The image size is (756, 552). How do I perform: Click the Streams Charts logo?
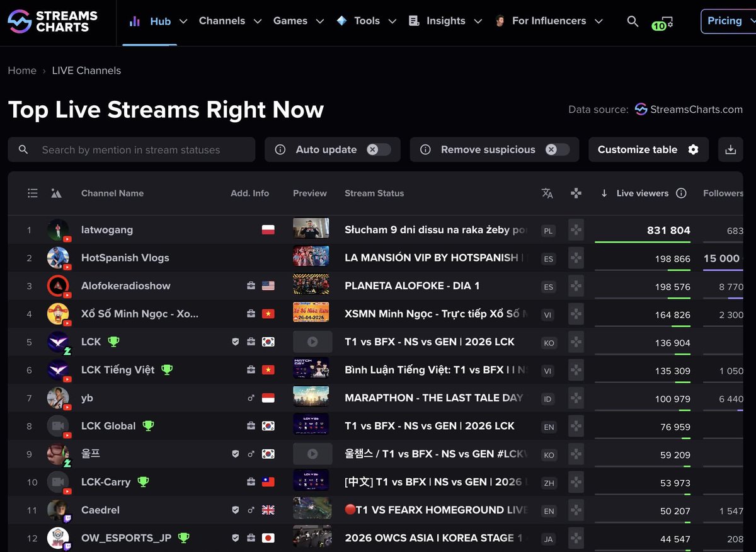click(53, 21)
